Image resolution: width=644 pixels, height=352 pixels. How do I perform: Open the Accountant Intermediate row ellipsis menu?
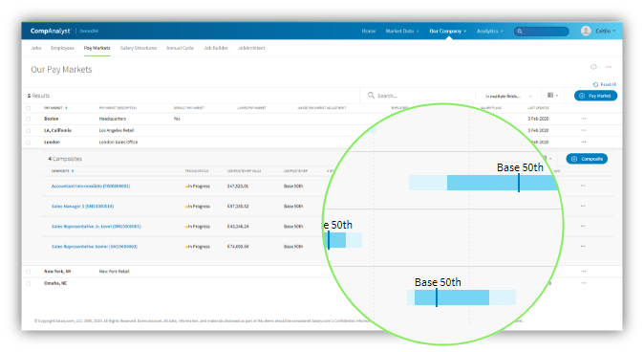tap(583, 186)
